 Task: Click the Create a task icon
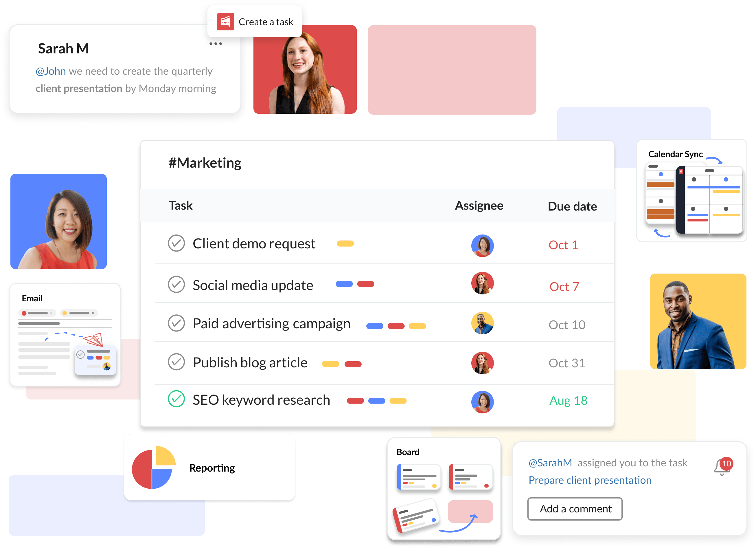225,22
